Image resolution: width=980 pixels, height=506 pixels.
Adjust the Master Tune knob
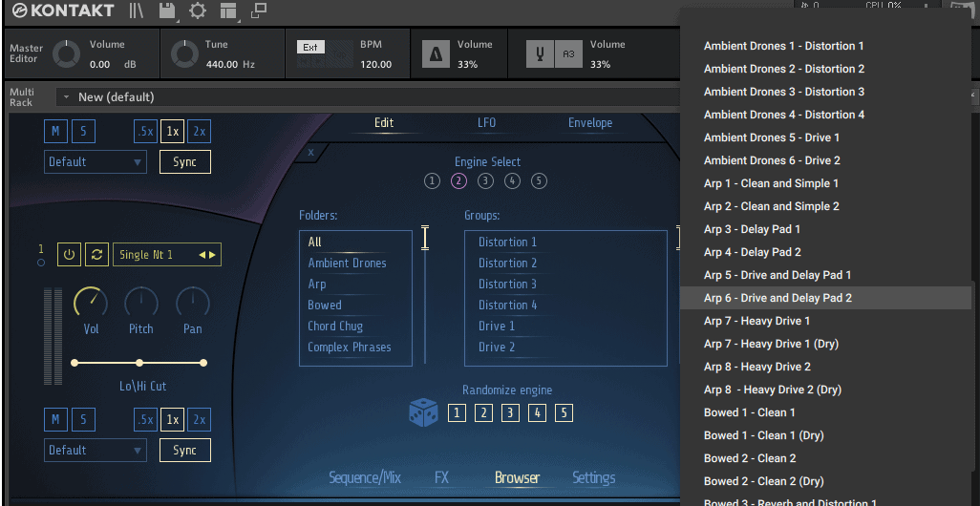click(184, 53)
